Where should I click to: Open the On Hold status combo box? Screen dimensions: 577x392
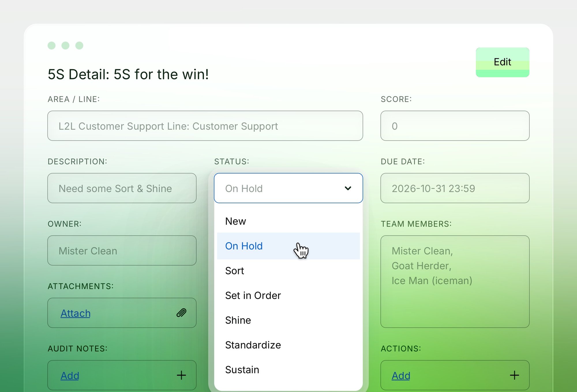pos(288,188)
